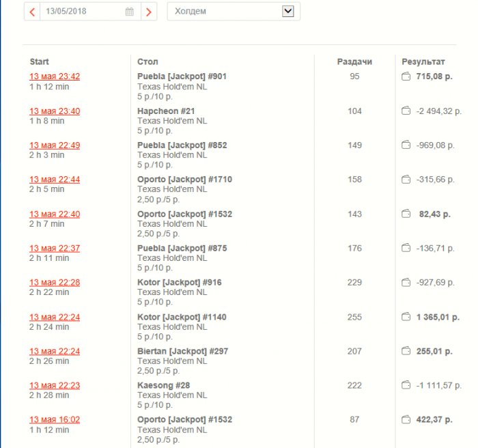
Task: Open session 13 мая 23:42 link
Action: [55, 76]
